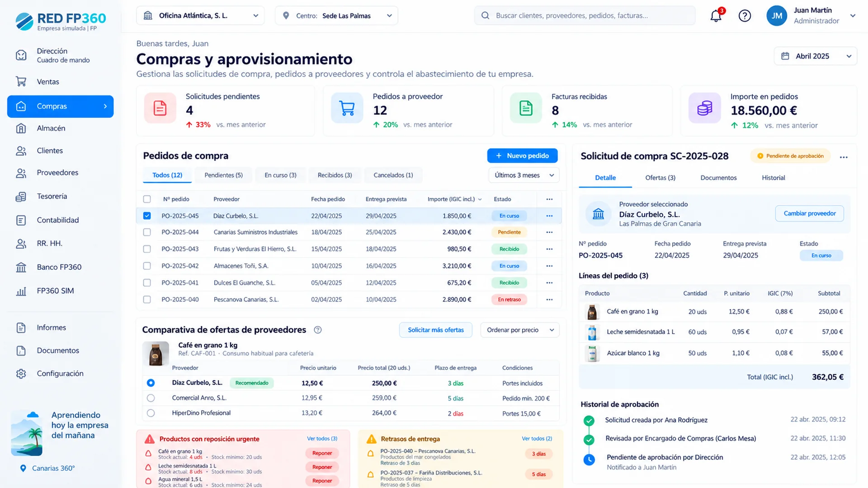Open the FP360 SIM chart icon

(21, 291)
